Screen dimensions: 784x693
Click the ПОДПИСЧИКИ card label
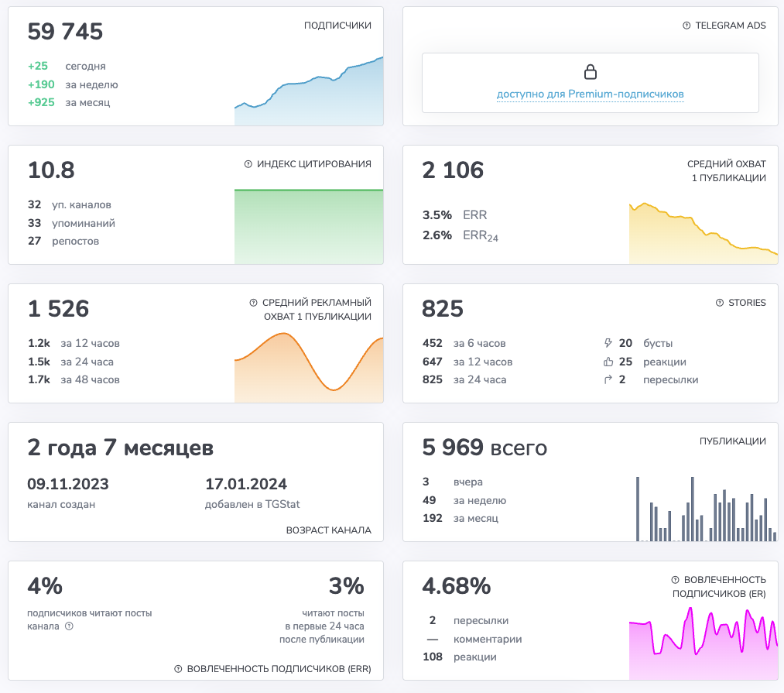click(x=337, y=26)
